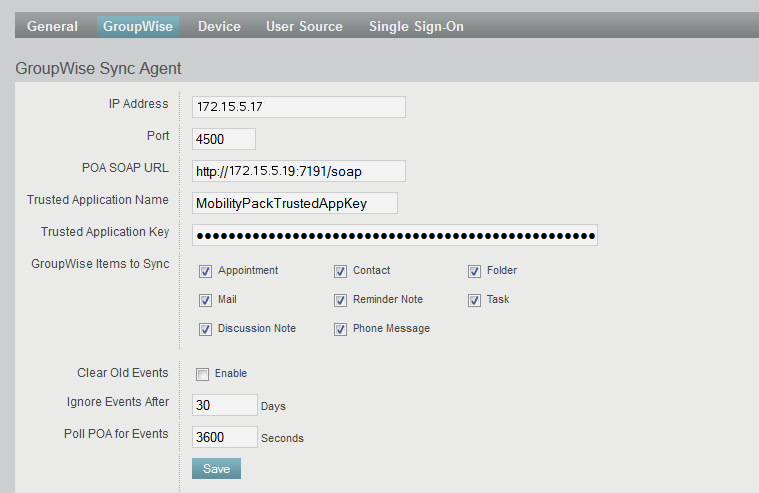The image size is (759, 493).
Task: Toggle the Reminder Note checkbox
Action: 340,300
